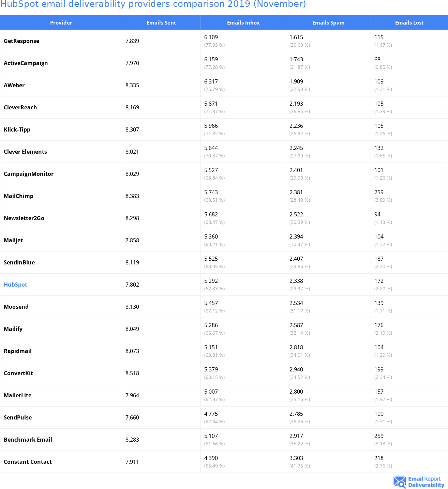Sort by the Emails Lost column header

[x=409, y=23]
